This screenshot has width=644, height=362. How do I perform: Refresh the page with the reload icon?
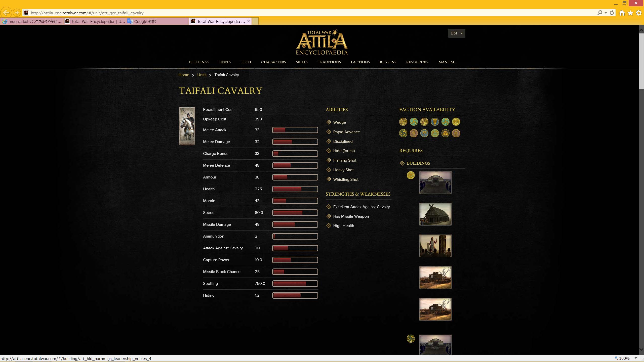tap(612, 13)
